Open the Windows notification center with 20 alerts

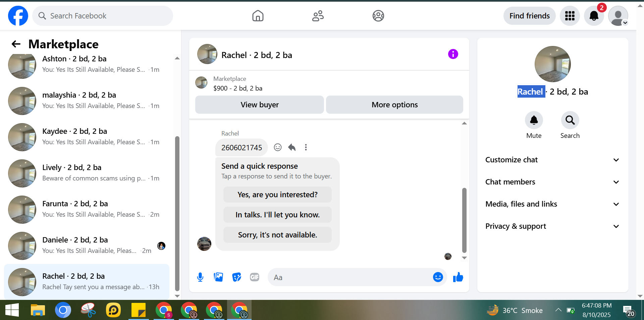click(629, 311)
